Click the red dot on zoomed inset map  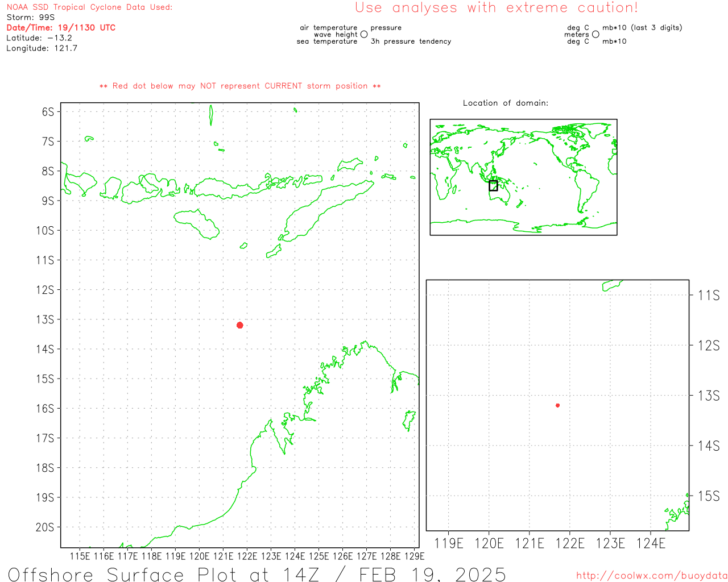coord(558,405)
